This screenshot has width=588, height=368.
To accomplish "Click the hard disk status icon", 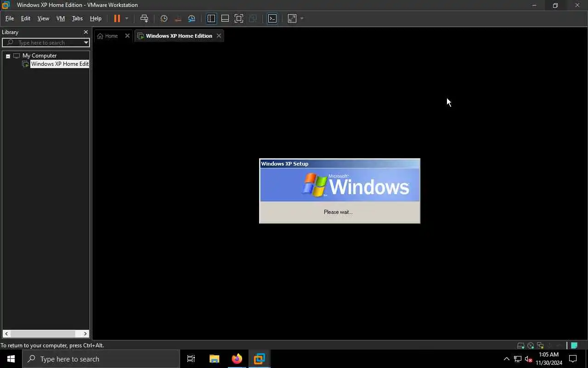I will (520, 345).
